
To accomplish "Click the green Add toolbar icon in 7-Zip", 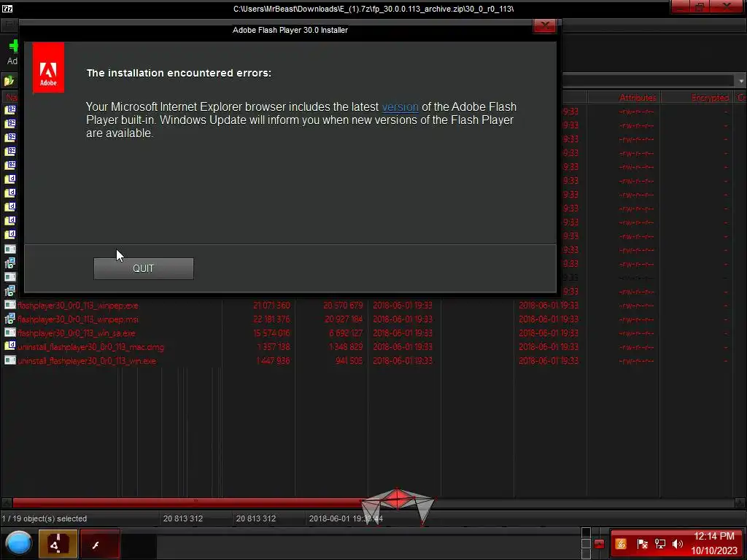I will (x=13, y=46).
